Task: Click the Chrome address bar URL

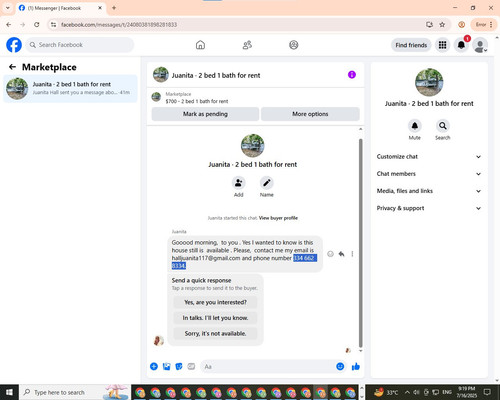Action: 119,24
